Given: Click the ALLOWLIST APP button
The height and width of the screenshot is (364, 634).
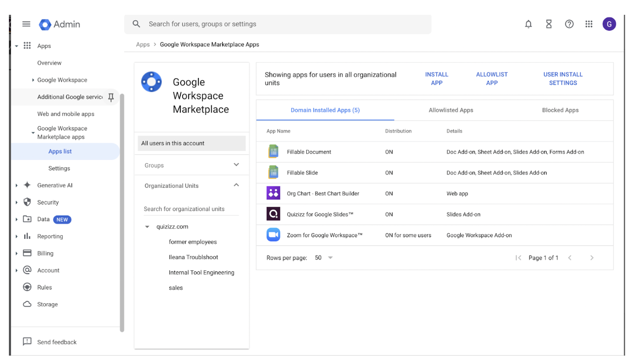Looking at the screenshot, I should 492,78.
